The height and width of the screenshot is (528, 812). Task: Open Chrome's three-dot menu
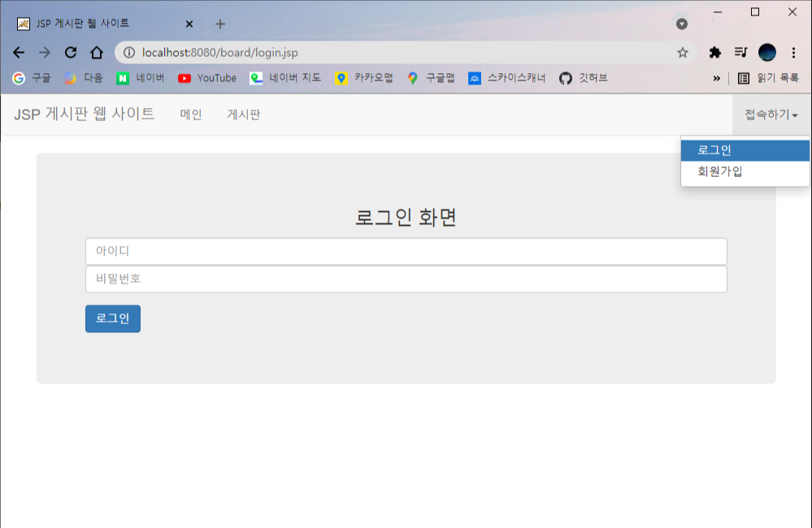point(793,52)
